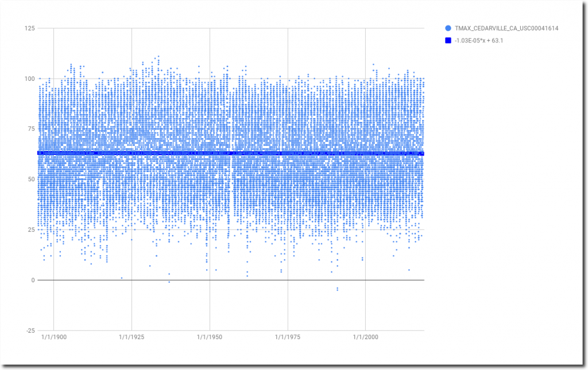The width and height of the screenshot is (588, 370).
Task: Select the 1/1/1975 x-axis date label
Action: pos(287,337)
